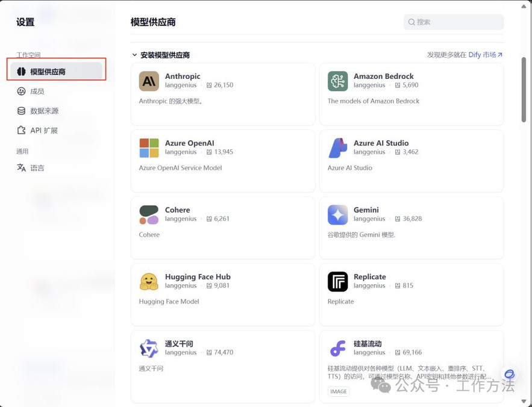Open the 数据来源 settings menu item
This screenshot has height=407, width=532.
[x=56, y=111]
